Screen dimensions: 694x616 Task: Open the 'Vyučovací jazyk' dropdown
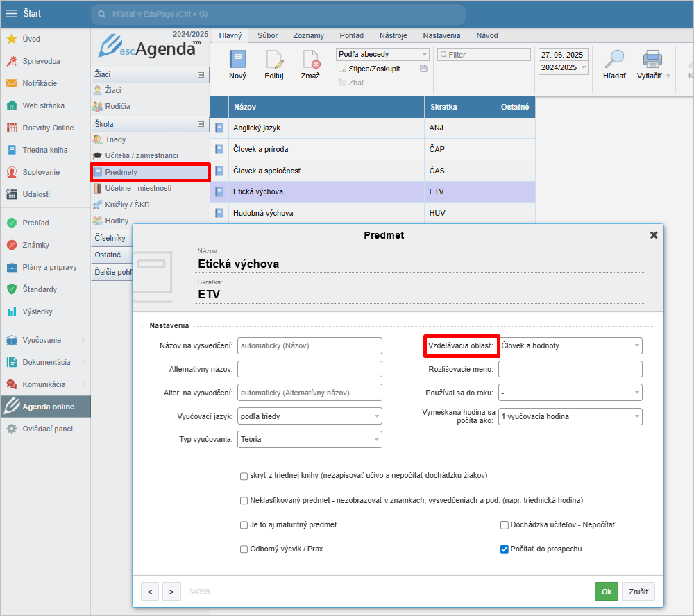310,416
